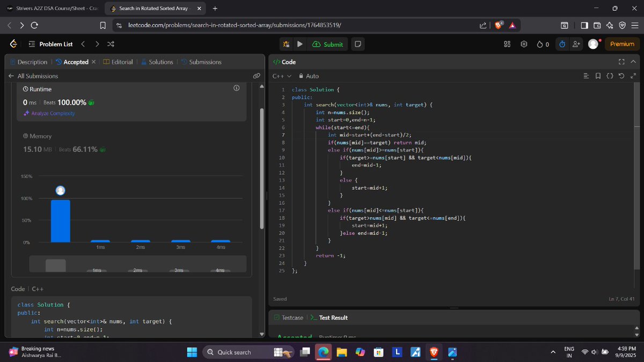The height and width of the screenshot is (362, 644).
Task: Open the Submissions tab
Action: point(201,62)
